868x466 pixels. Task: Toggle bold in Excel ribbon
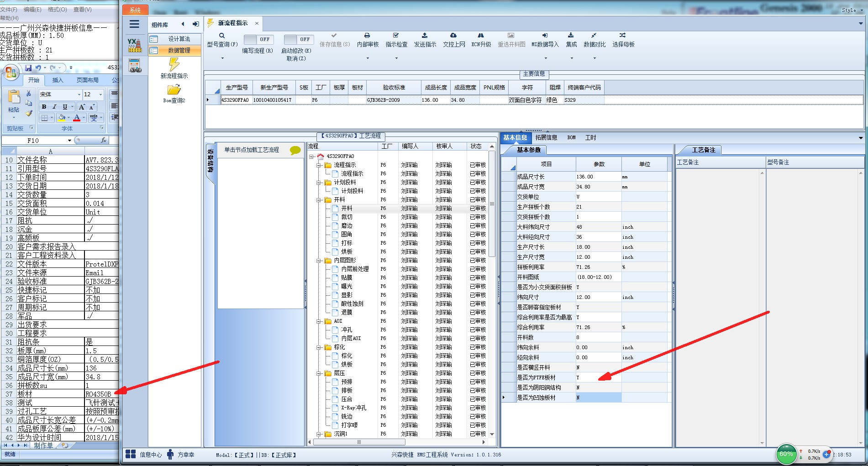[x=44, y=107]
